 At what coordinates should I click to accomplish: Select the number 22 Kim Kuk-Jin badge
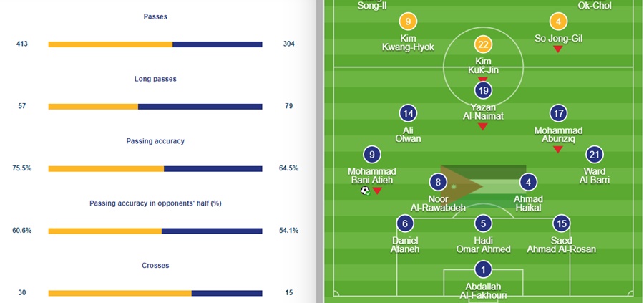(482, 44)
